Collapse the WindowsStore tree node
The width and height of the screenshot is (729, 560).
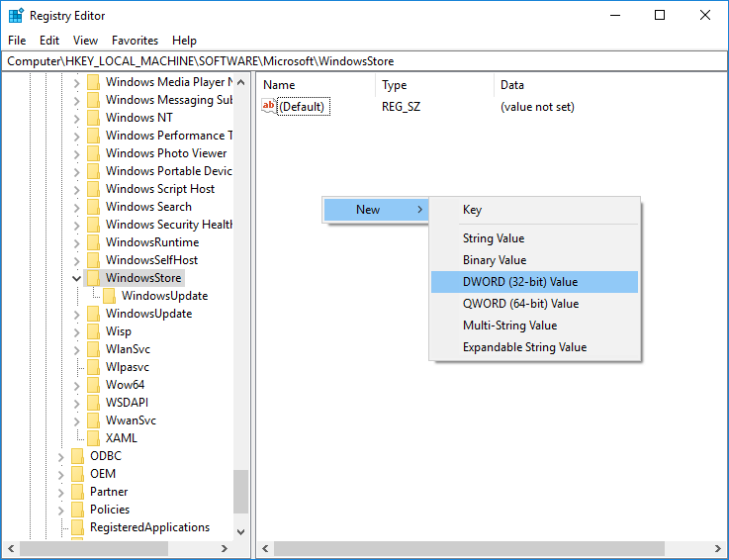[77, 278]
